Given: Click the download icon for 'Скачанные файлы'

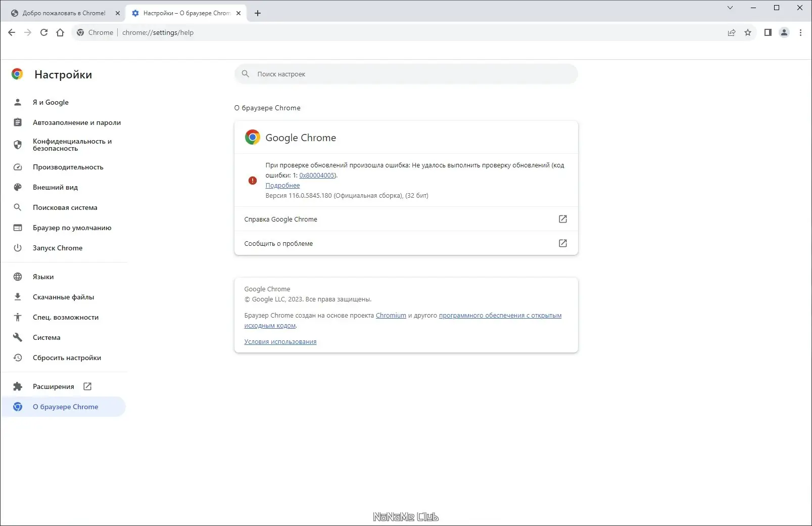Looking at the screenshot, I should 18,297.
